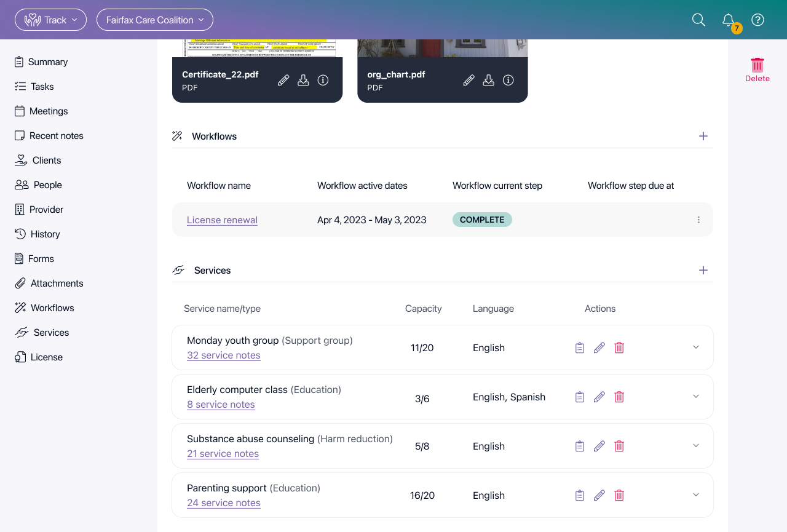Viewport: 787px width, 532px height.
Task: Open the Track dropdown
Action: click(x=50, y=20)
